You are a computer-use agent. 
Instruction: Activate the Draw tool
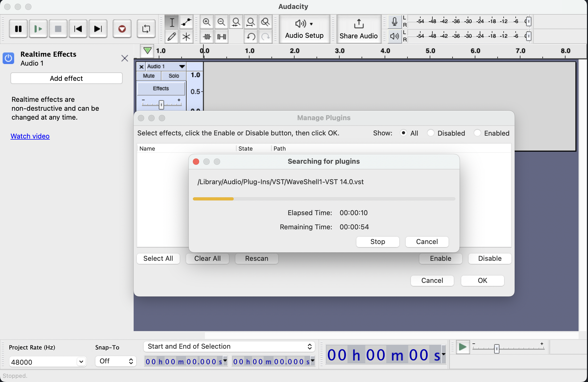click(x=172, y=37)
